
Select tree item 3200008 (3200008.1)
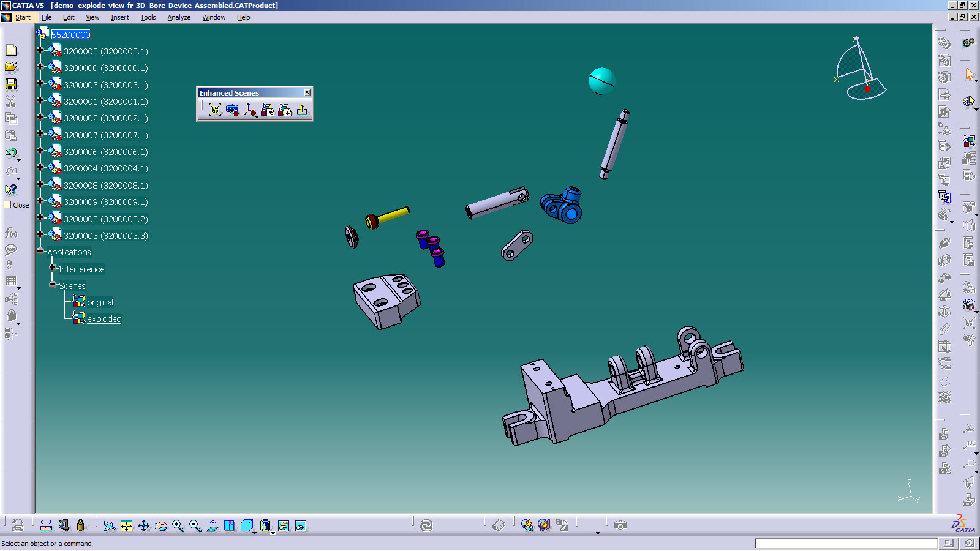(x=105, y=186)
